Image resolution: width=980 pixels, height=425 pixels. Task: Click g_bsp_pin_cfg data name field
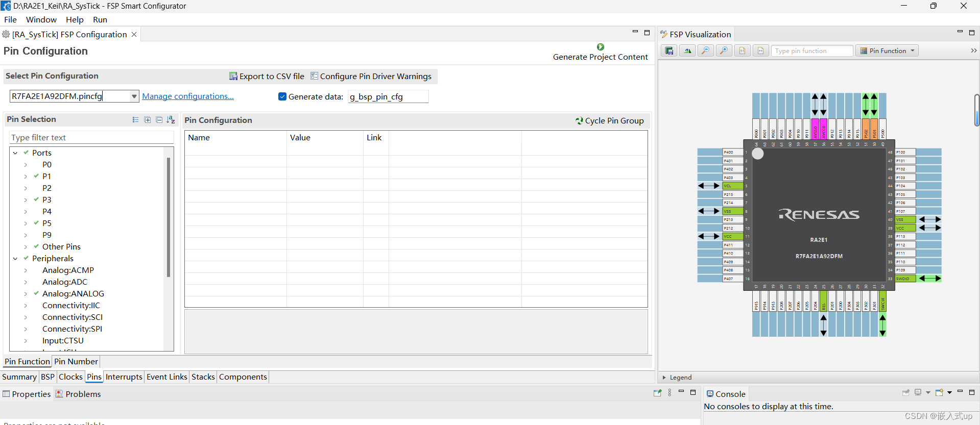388,96
